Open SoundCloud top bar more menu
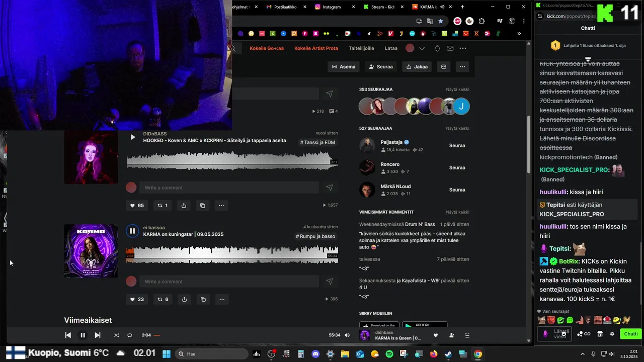644x362 pixels. tap(463, 48)
